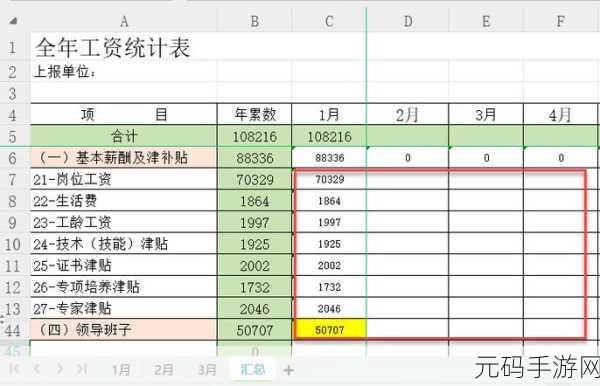Click the 1月 column header cell
The height and width of the screenshot is (386, 600).
tap(329, 114)
